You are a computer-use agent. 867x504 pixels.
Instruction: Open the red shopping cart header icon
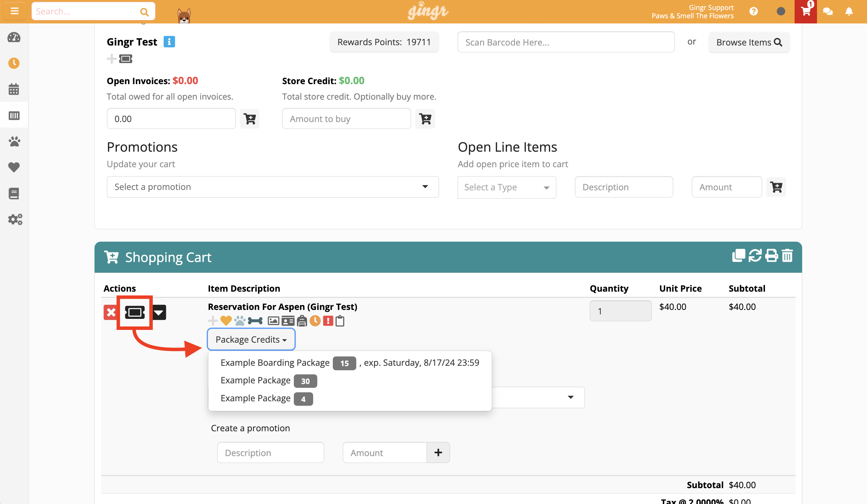pyautogui.click(x=806, y=11)
